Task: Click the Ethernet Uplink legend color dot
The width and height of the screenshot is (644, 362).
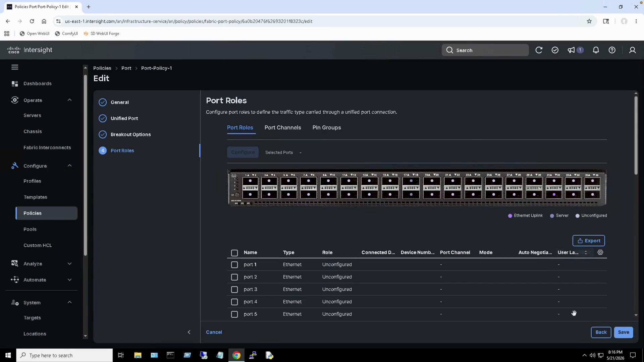Action: click(510, 216)
